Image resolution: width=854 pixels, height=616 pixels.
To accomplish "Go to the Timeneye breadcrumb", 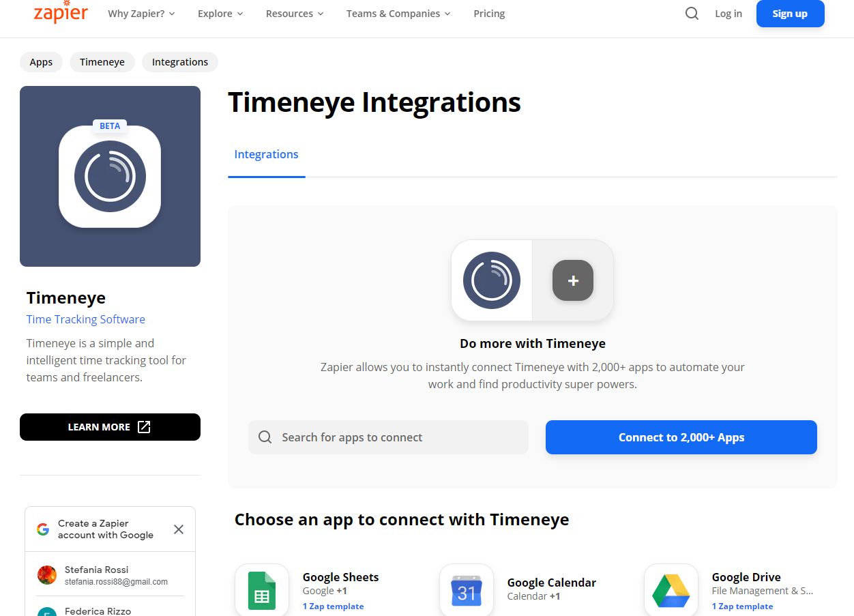I will [x=102, y=62].
